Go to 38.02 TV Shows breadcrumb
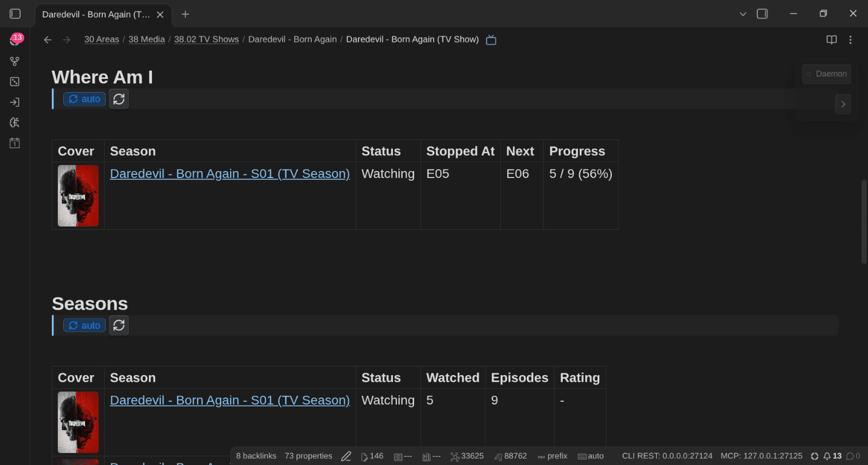The height and width of the screenshot is (465, 868). [x=207, y=39]
